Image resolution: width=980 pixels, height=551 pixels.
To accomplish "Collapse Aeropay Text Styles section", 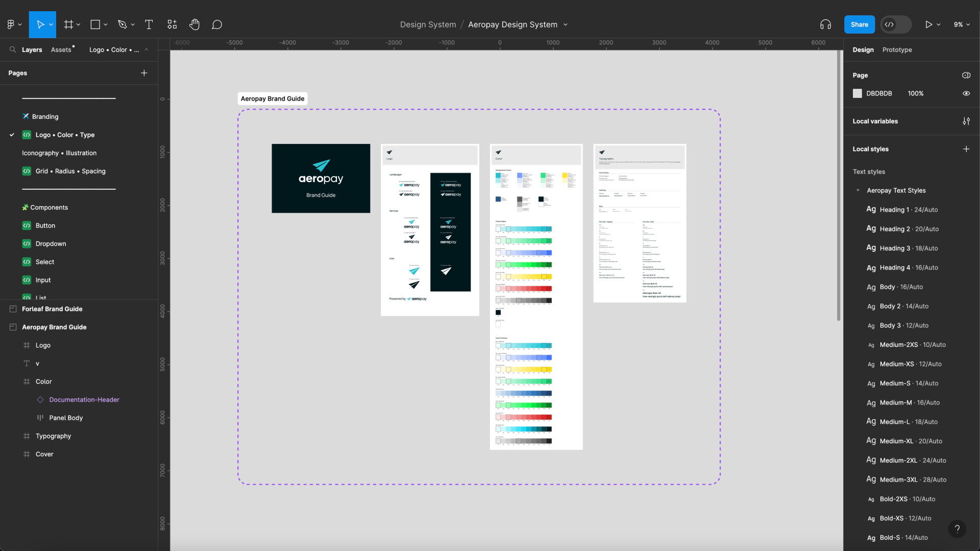I will point(858,190).
